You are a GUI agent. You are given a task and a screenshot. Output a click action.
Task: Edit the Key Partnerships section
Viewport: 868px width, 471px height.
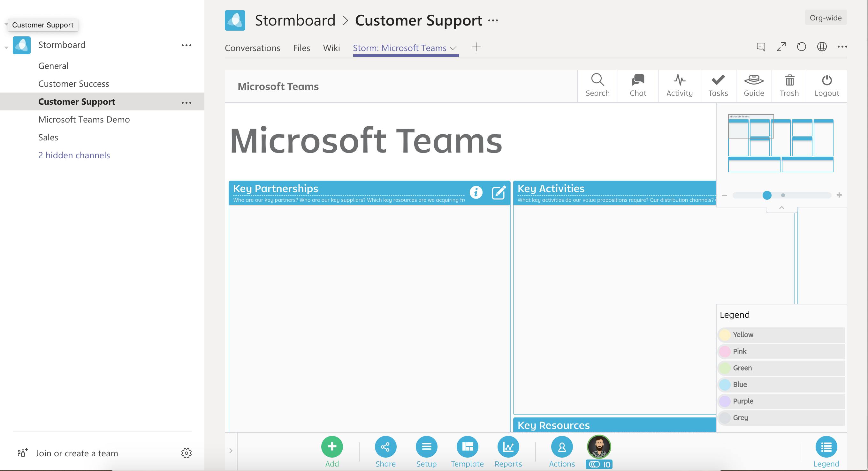[499, 192]
